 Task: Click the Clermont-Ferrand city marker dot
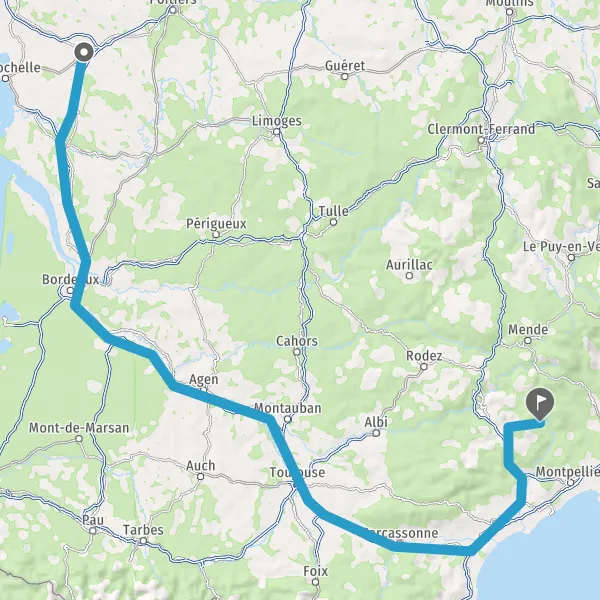click(x=481, y=140)
